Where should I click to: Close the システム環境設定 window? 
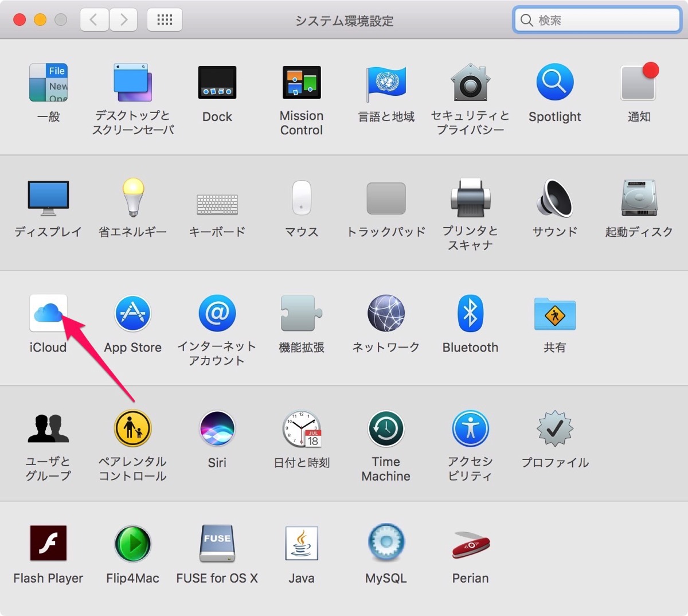(19, 20)
